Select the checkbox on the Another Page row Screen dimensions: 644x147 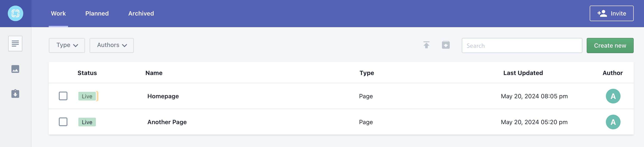pos(63,122)
